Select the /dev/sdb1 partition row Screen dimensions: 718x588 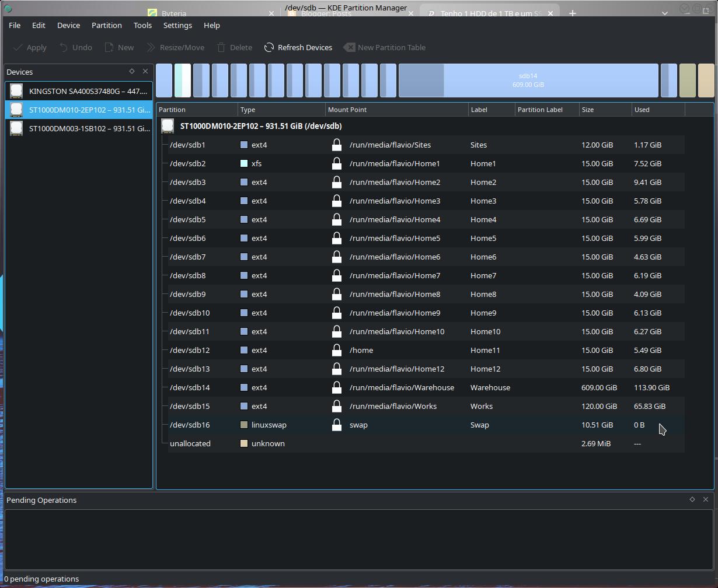pos(426,145)
